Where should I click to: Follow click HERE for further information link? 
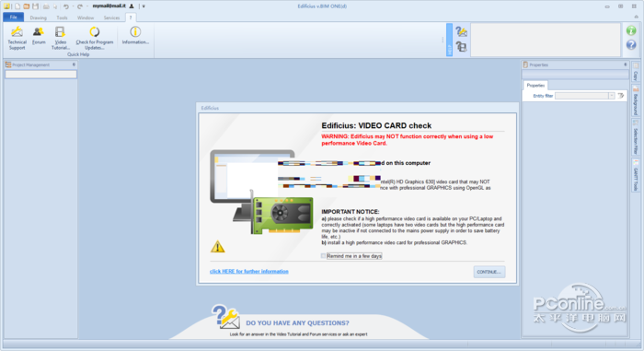249,271
